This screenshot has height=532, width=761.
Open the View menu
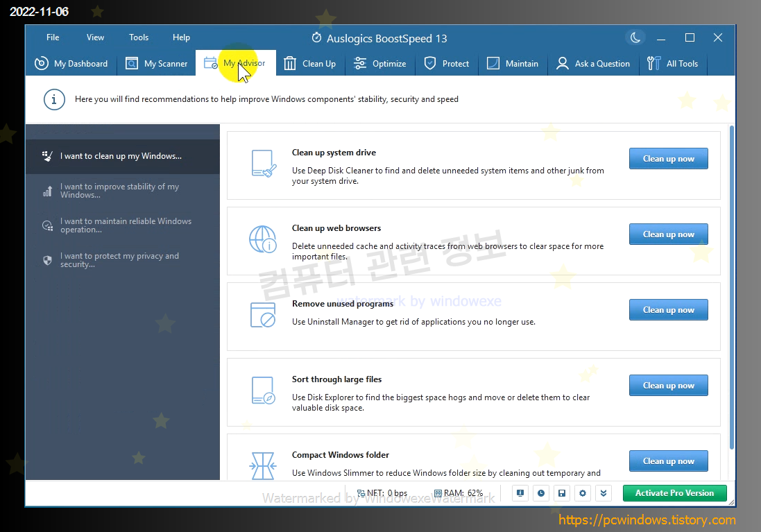[95, 37]
